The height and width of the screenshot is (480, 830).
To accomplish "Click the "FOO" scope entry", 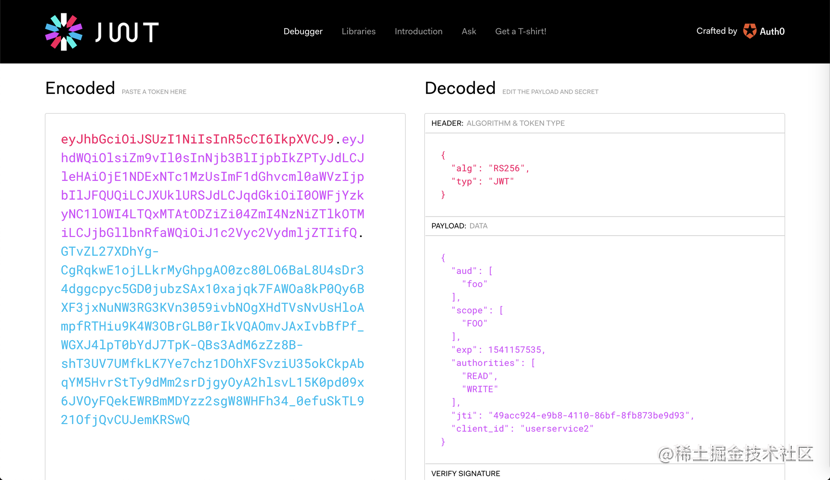I will coord(475,323).
